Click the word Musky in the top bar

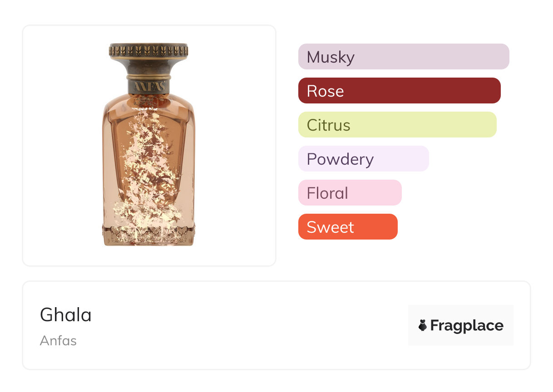click(331, 57)
